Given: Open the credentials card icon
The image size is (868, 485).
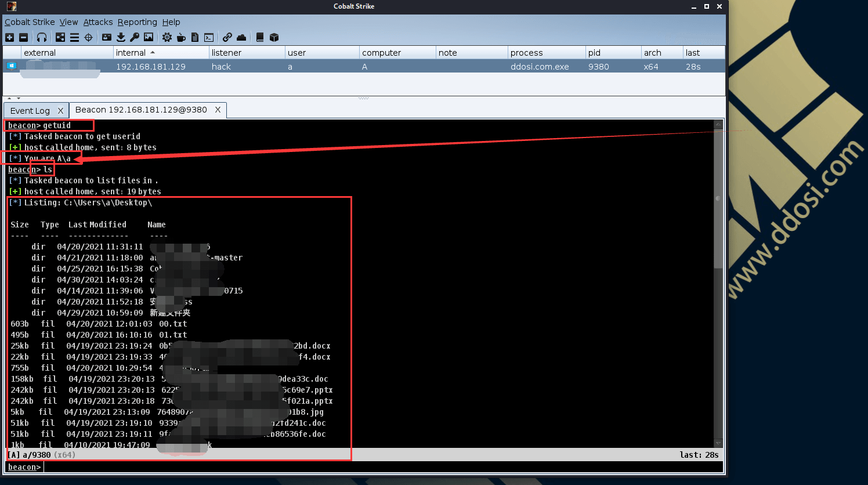Looking at the screenshot, I should pos(107,37).
